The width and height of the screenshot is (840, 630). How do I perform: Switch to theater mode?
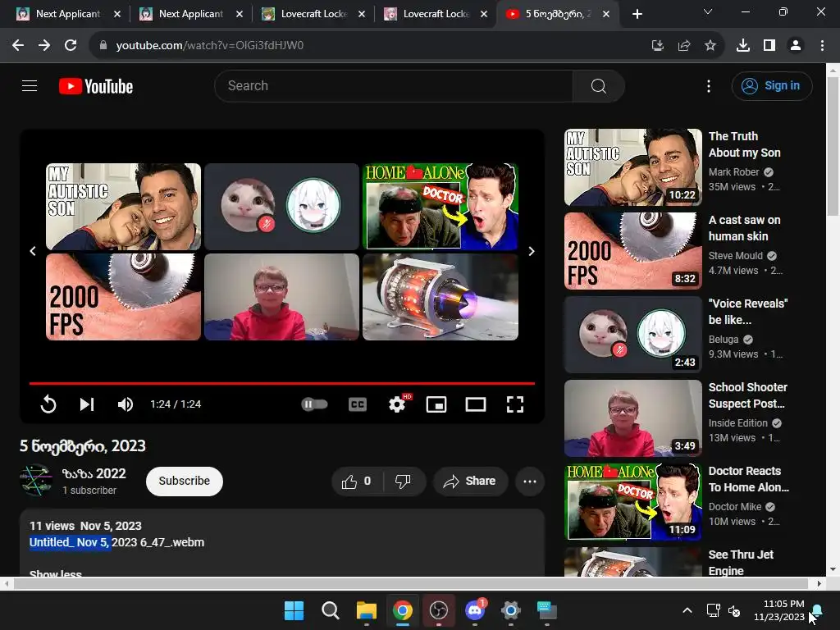[475, 404]
